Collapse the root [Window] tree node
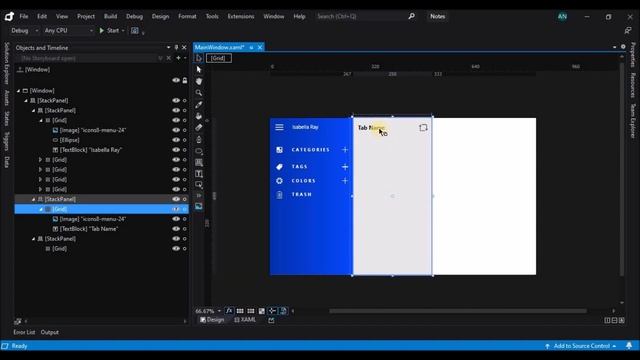Screen dimensions: 640x360 tap(18, 91)
